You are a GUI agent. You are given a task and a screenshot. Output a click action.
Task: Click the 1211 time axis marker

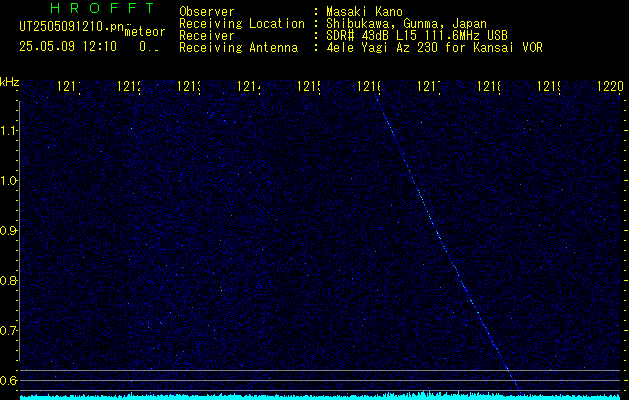[69, 86]
